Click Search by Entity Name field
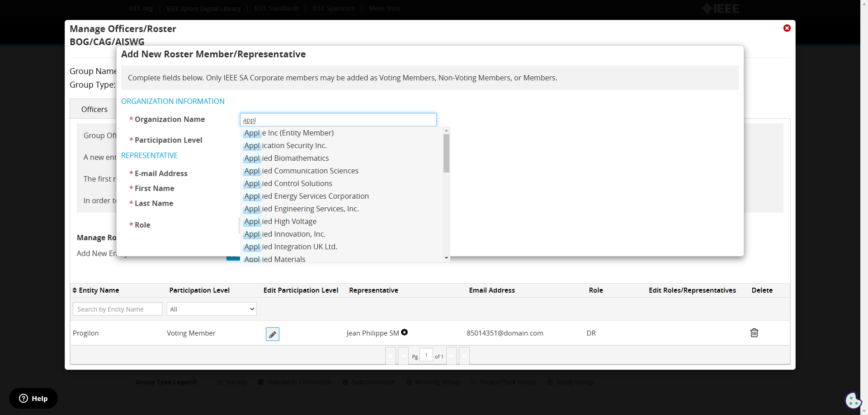The width and height of the screenshot is (868, 415). pos(118,309)
